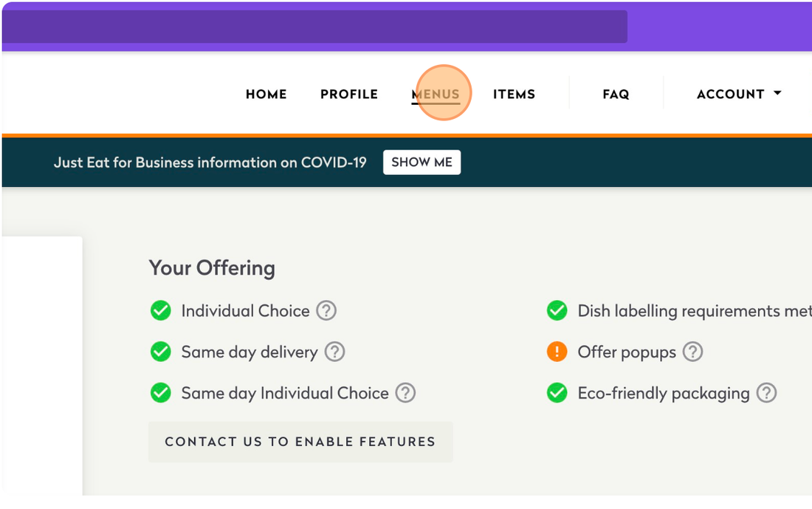Click help icon beside Individual Choice

click(x=326, y=310)
